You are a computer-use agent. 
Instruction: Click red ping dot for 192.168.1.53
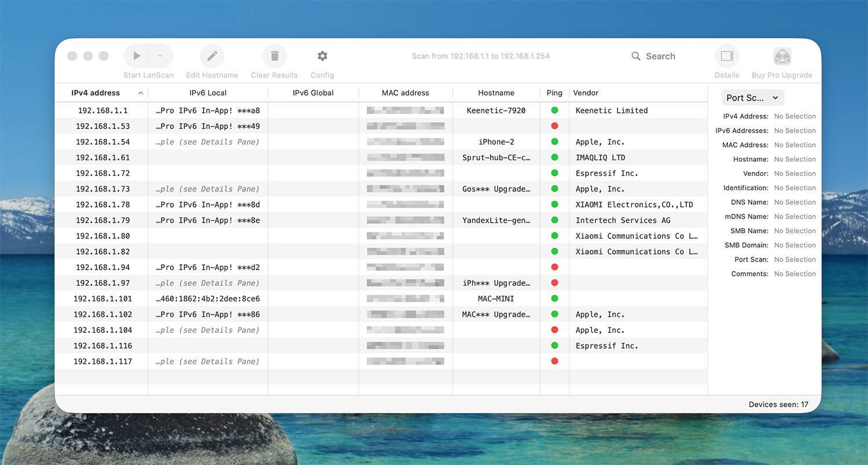(x=554, y=126)
